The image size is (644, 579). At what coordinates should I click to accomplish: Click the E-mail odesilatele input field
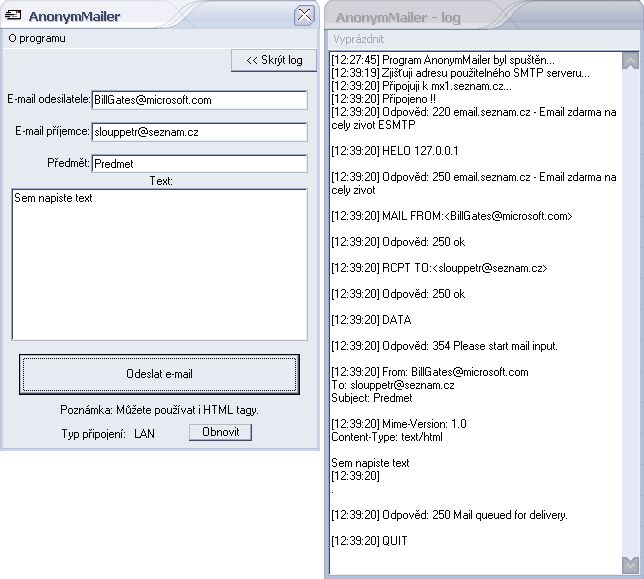coord(200,100)
